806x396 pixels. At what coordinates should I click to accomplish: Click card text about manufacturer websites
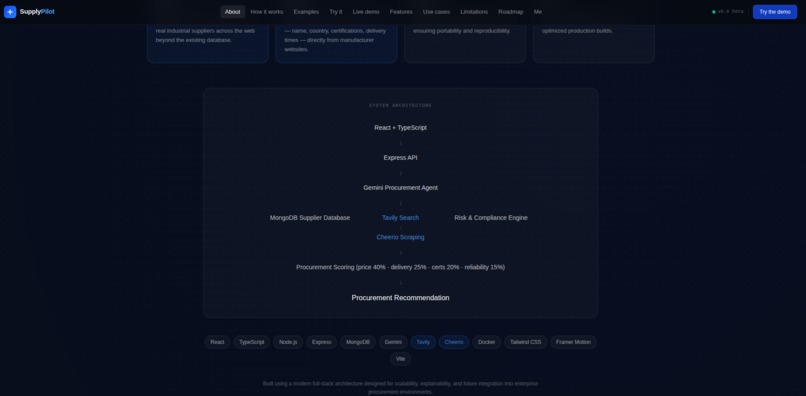[335, 40]
